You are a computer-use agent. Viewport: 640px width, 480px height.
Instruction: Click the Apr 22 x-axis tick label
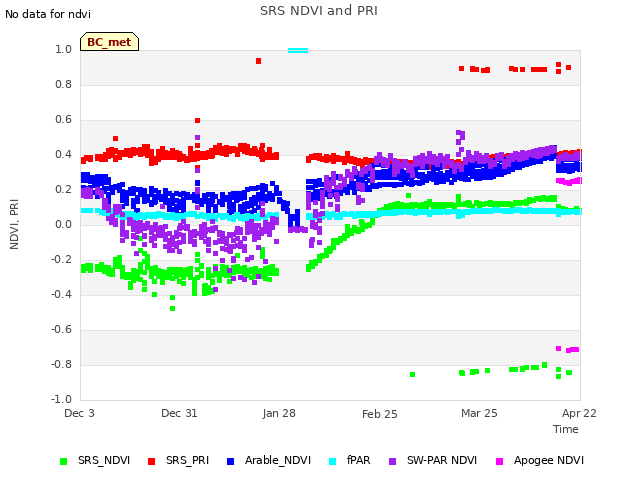point(579,413)
